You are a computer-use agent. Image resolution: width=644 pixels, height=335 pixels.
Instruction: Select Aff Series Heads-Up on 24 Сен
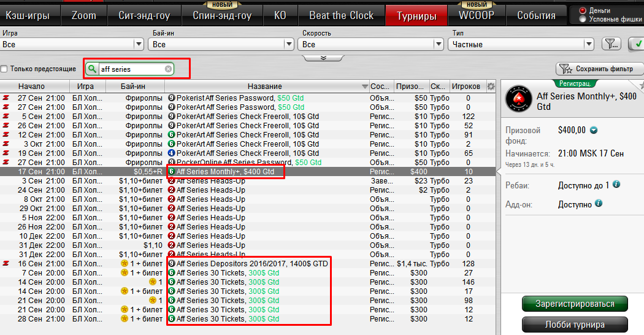click(x=248, y=190)
